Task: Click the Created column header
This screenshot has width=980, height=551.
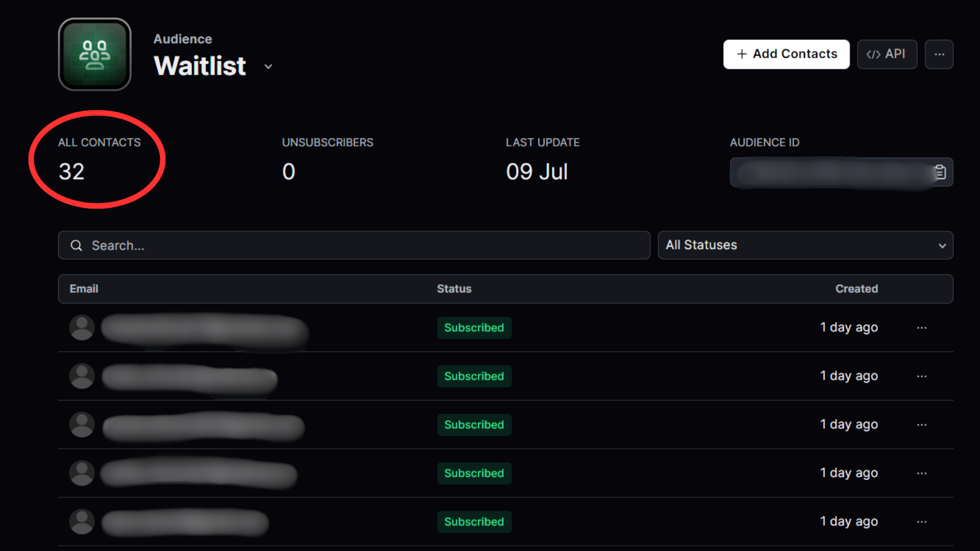Action: (x=856, y=289)
